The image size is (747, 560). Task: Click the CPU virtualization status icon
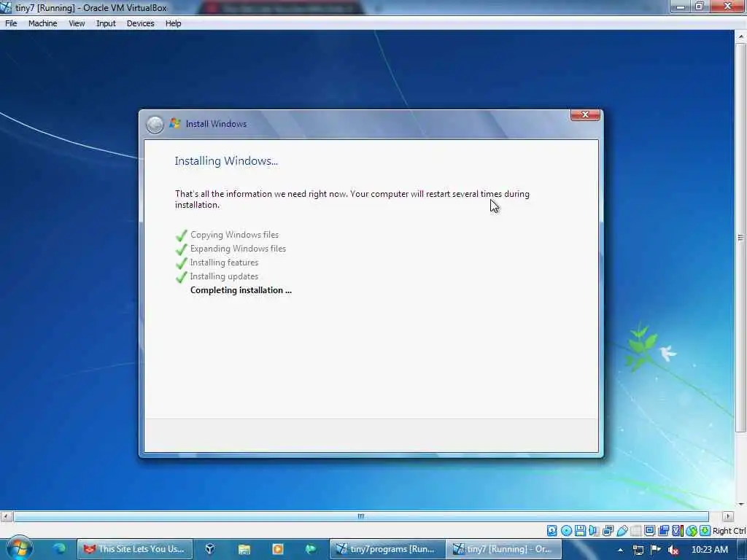pos(677,531)
